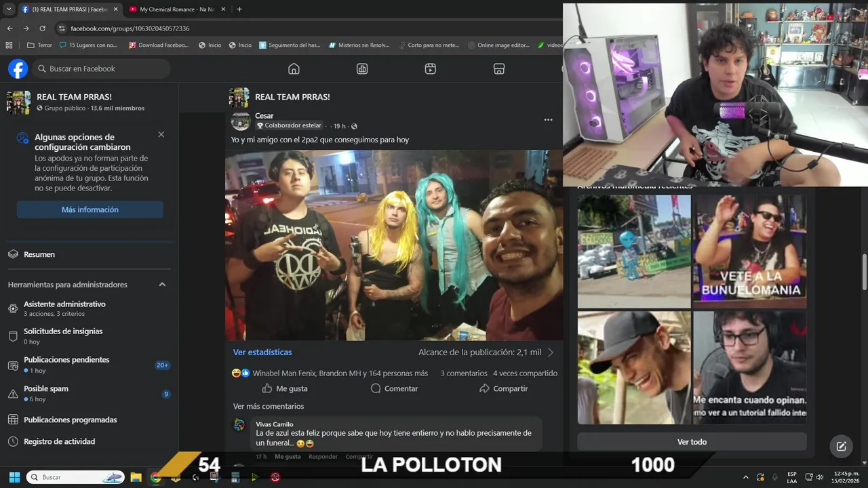This screenshot has width=868, height=488.
Task: Open alien statue media thumbnail
Action: (x=634, y=251)
